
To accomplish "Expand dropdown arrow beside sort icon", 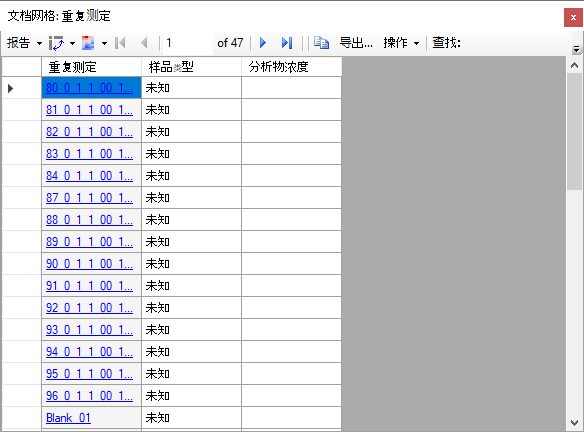I will pos(73,44).
